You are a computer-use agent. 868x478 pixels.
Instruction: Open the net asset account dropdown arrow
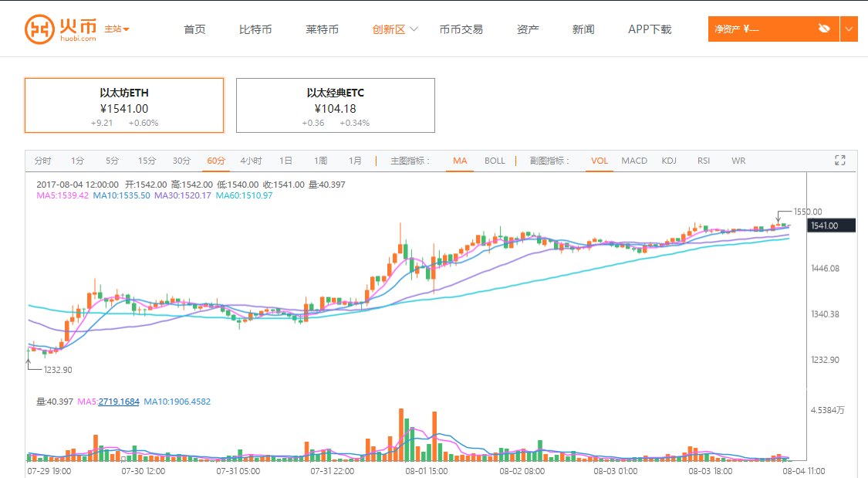849,29
